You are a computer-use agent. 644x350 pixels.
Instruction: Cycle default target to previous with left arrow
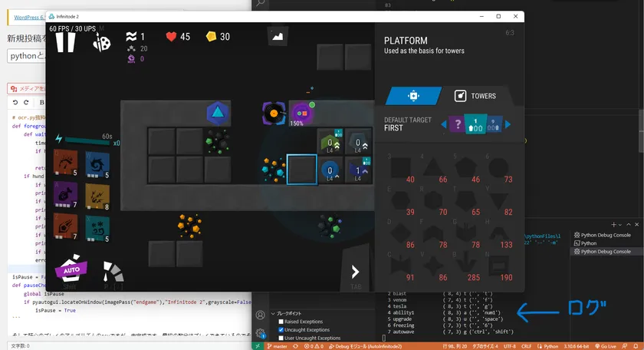coord(444,124)
